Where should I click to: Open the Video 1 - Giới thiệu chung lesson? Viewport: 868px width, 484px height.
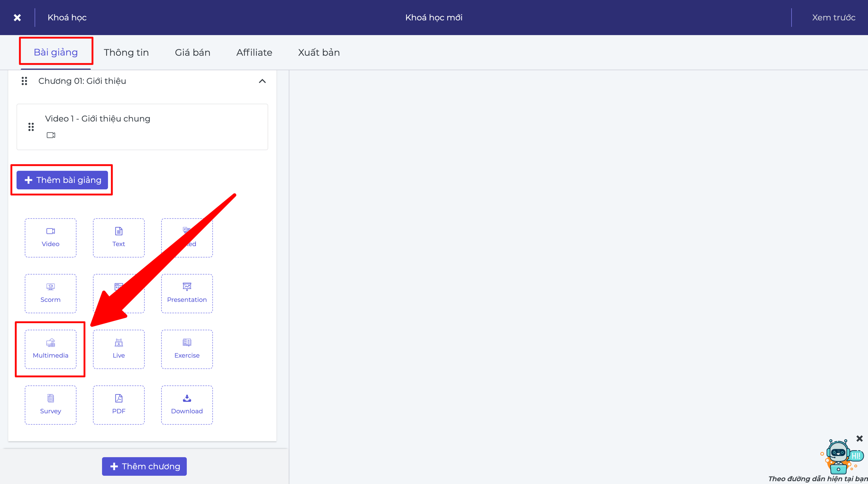pos(142,127)
